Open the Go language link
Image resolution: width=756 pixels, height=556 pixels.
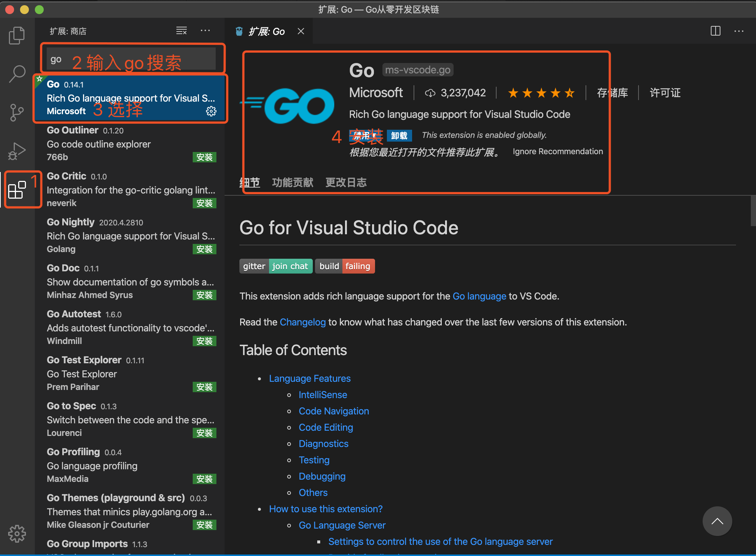click(479, 296)
